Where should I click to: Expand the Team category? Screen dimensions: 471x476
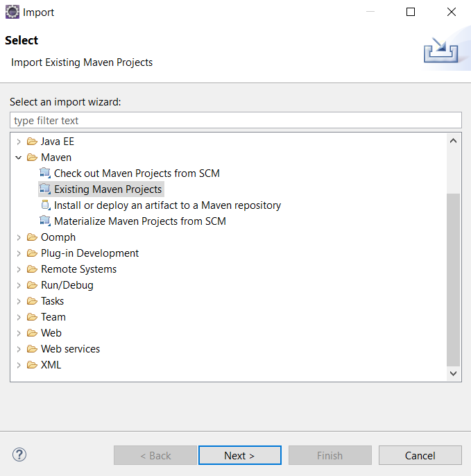(x=19, y=317)
